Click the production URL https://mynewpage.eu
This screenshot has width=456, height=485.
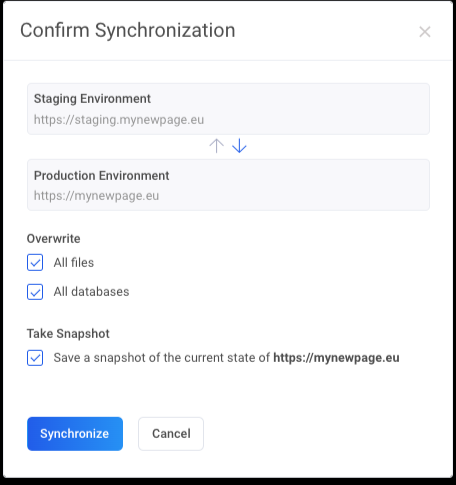click(96, 196)
